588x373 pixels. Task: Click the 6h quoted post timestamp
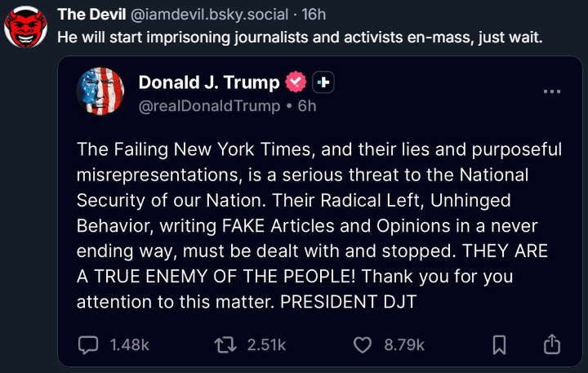[x=307, y=106]
